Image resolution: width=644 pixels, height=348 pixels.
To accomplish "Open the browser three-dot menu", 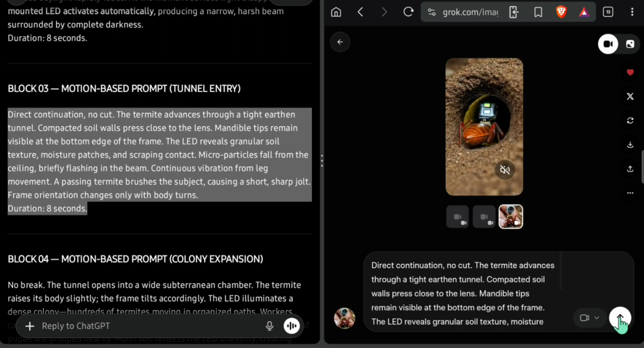I will [x=632, y=12].
